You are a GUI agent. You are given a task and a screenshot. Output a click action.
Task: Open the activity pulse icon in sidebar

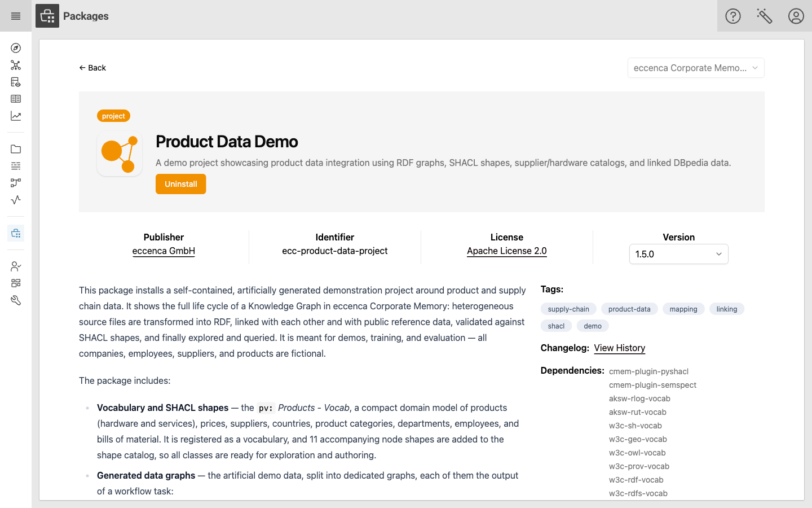click(16, 200)
